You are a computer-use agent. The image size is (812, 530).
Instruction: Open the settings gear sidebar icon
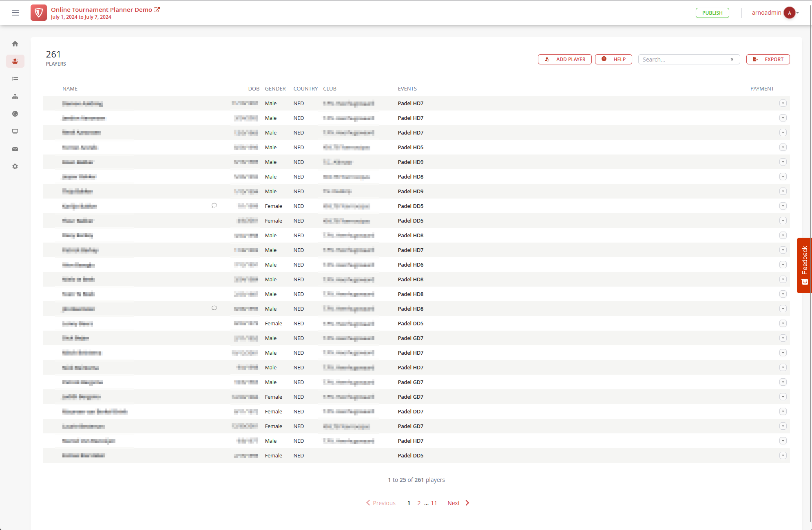point(15,166)
